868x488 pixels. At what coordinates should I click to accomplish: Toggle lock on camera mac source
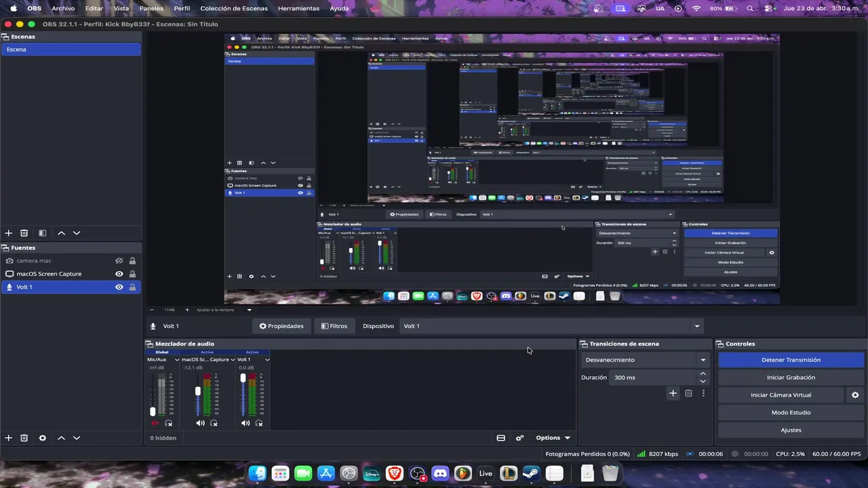[x=132, y=261]
